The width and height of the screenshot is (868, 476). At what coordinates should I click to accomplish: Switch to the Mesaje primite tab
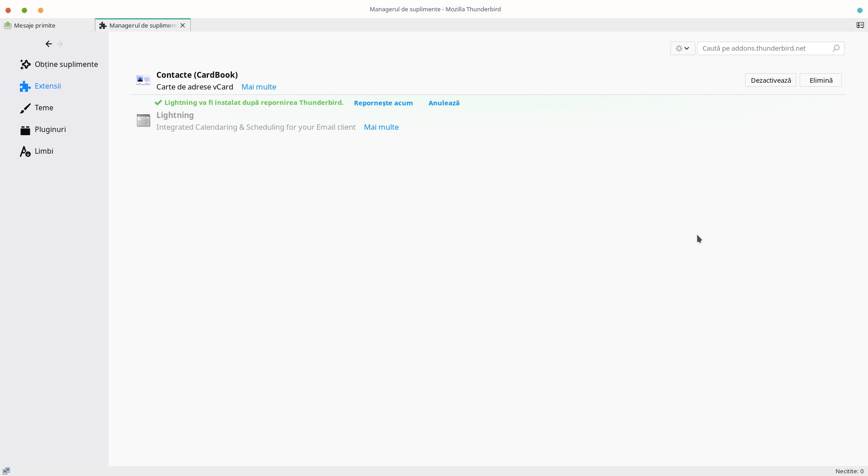tap(35, 25)
